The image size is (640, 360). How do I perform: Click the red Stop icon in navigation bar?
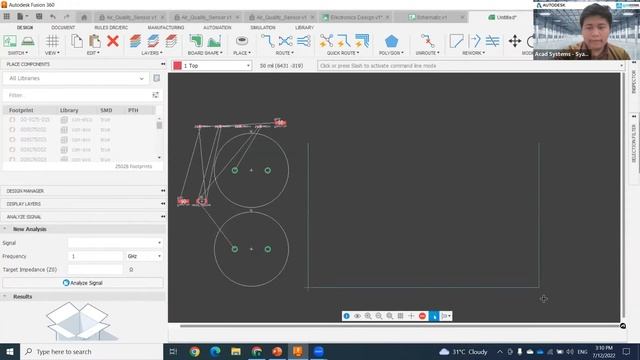coord(422,316)
